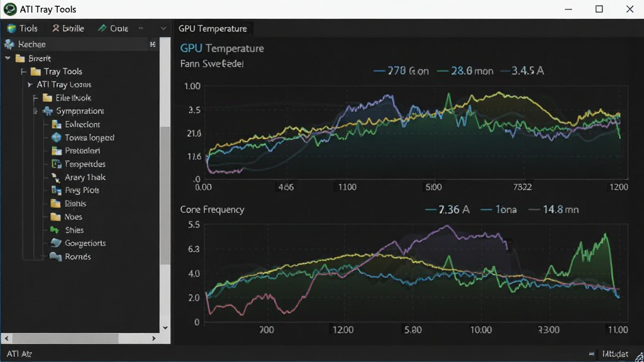Viewport: 644px width, 362px height.
Task: Select the Rornds tree label
Action: pyautogui.click(x=77, y=256)
